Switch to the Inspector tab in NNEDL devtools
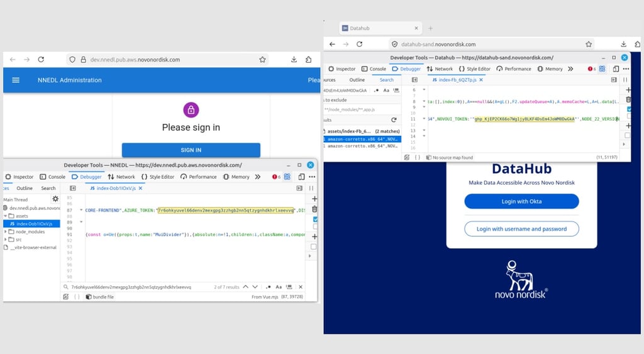Viewport: 644px width, 354px height. click(x=19, y=177)
